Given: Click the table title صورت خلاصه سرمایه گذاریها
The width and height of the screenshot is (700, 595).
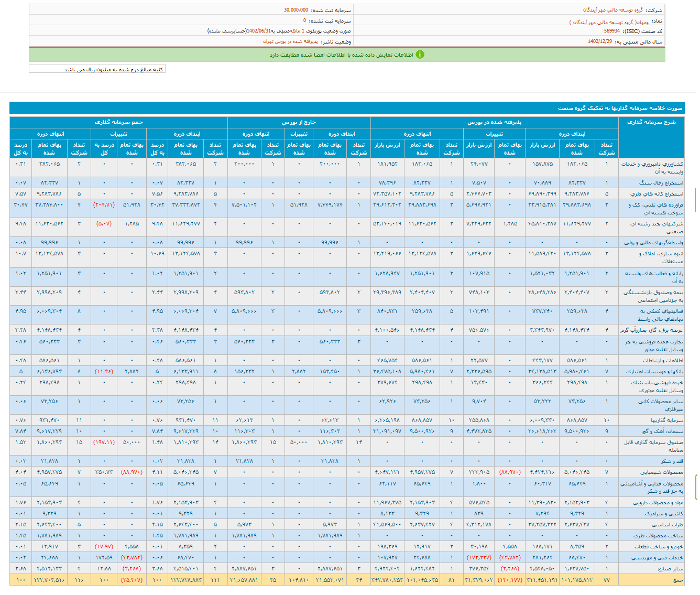Looking at the screenshot, I should [620, 108].
